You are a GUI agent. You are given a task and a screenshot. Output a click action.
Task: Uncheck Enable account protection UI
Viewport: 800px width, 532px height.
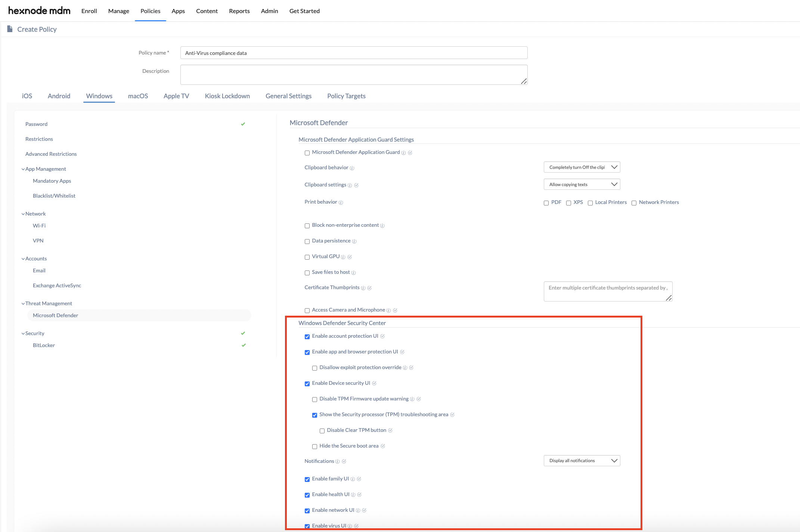pos(307,337)
